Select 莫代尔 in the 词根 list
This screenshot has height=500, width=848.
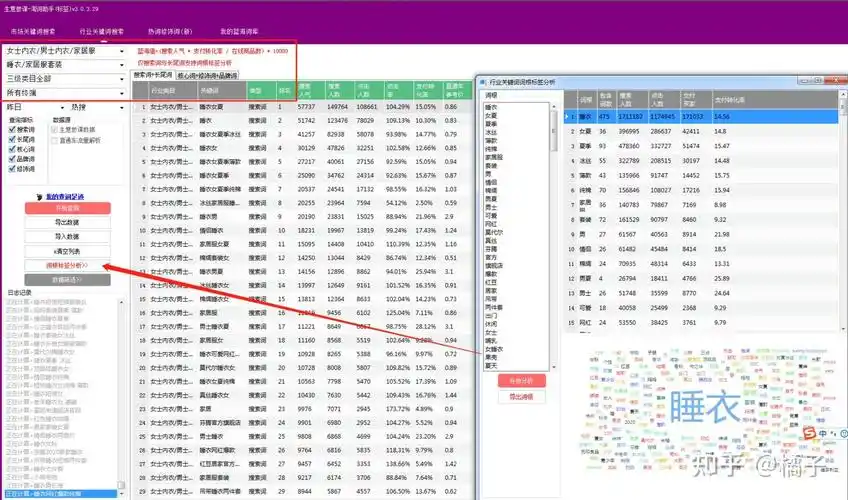(x=494, y=232)
